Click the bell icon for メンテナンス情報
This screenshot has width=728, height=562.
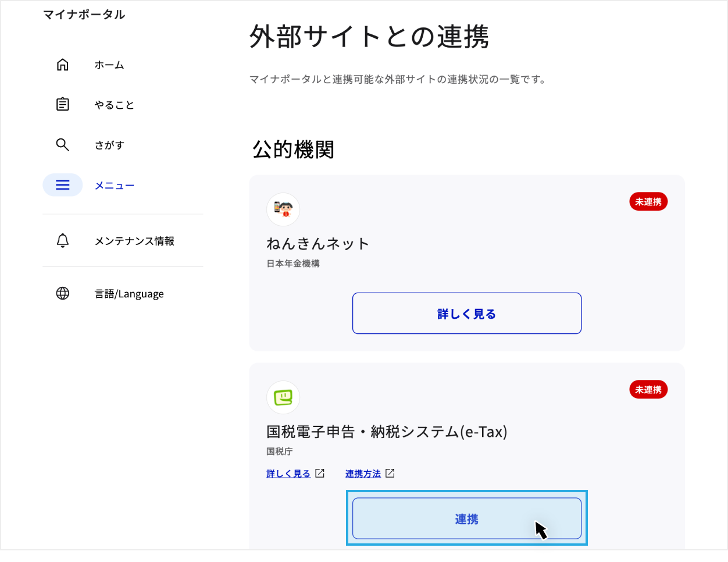(x=63, y=241)
